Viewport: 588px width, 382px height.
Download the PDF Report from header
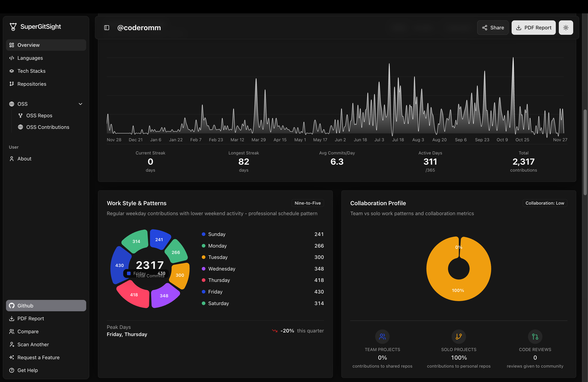533,28
